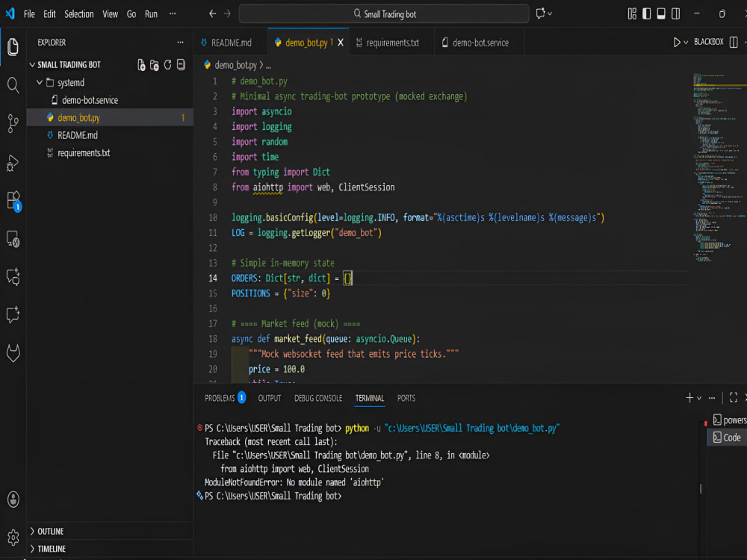Open the File menu
Viewport: 747px width, 560px height.
click(x=29, y=13)
